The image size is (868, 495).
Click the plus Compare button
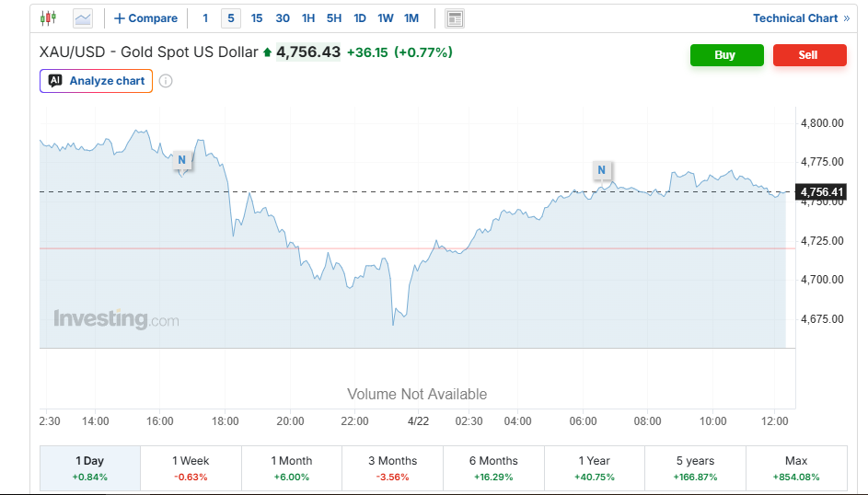(145, 18)
